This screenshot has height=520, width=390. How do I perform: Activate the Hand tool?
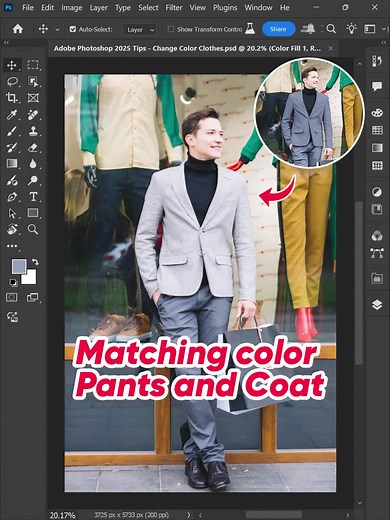click(x=12, y=229)
